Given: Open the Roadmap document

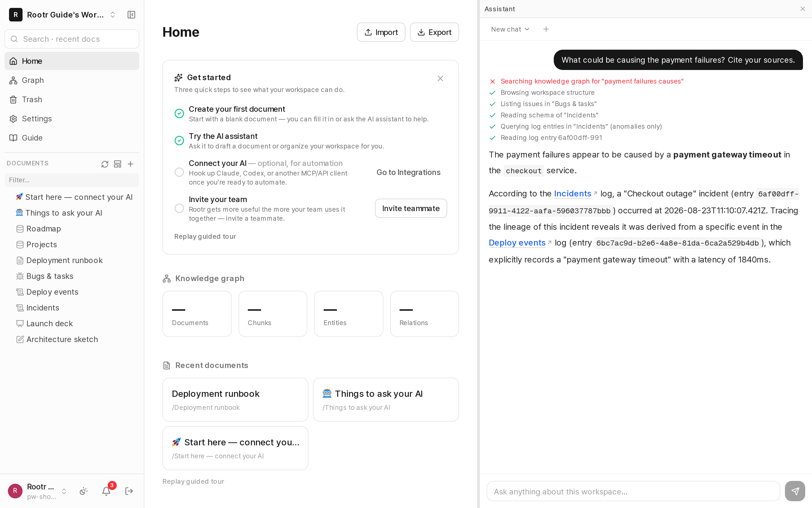Looking at the screenshot, I should tap(72, 229).
